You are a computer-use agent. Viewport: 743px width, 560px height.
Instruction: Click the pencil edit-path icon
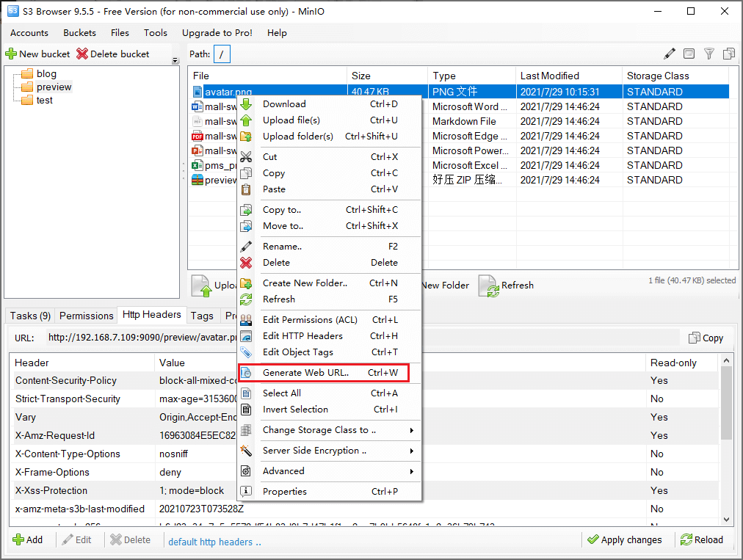tap(670, 54)
